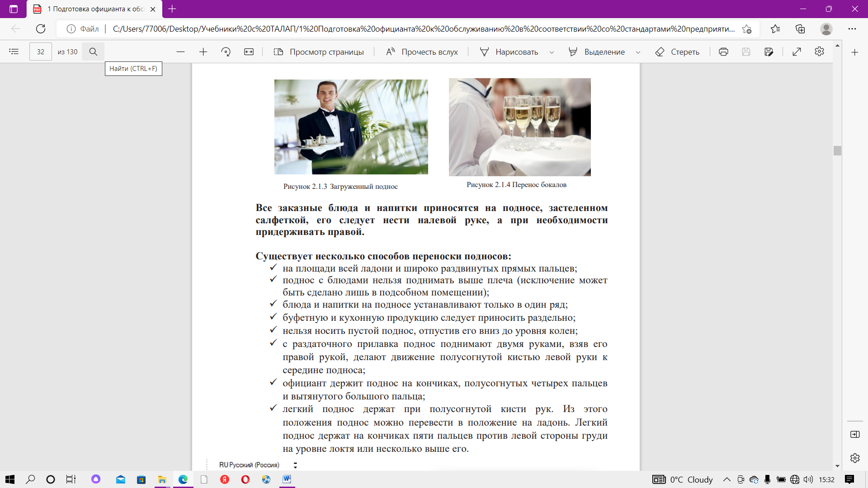Viewport: 868px width, 488px height.
Task: Open Mail app from taskbar
Action: point(121,479)
